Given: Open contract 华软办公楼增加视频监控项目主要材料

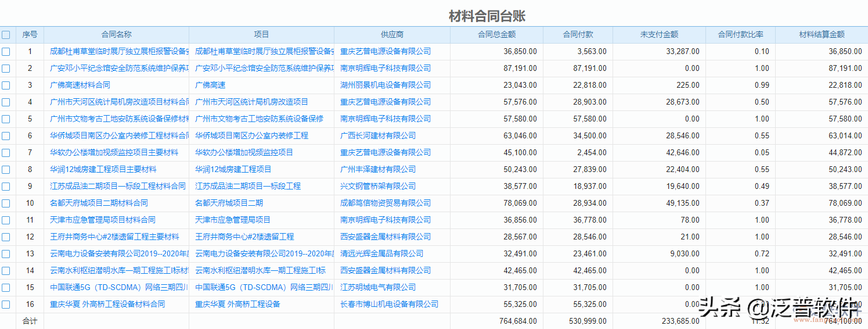Looking at the screenshot, I should pyautogui.click(x=114, y=153).
